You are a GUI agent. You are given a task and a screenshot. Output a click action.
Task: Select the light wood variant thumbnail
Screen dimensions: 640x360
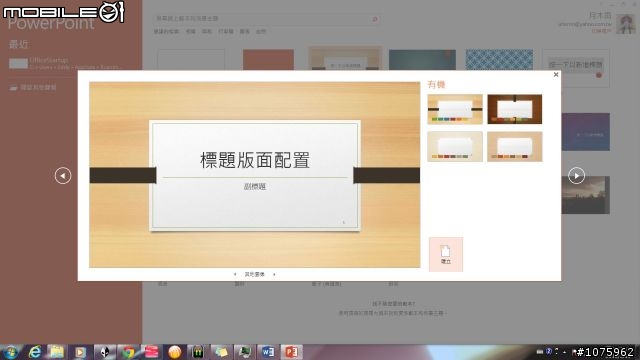(x=455, y=109)
